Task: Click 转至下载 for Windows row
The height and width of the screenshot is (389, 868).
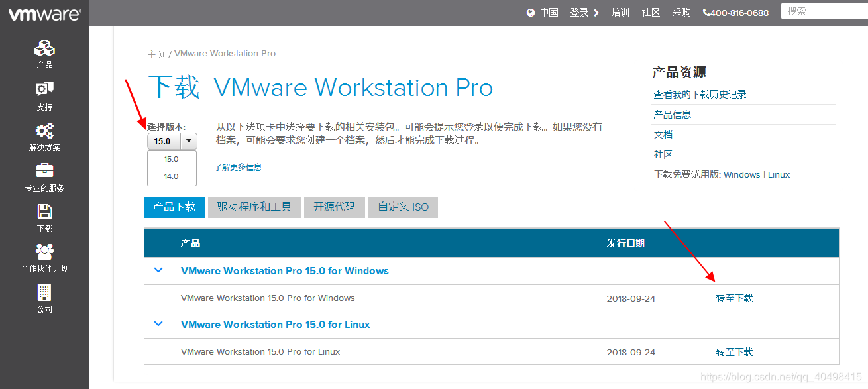Action: click(734, 298)
